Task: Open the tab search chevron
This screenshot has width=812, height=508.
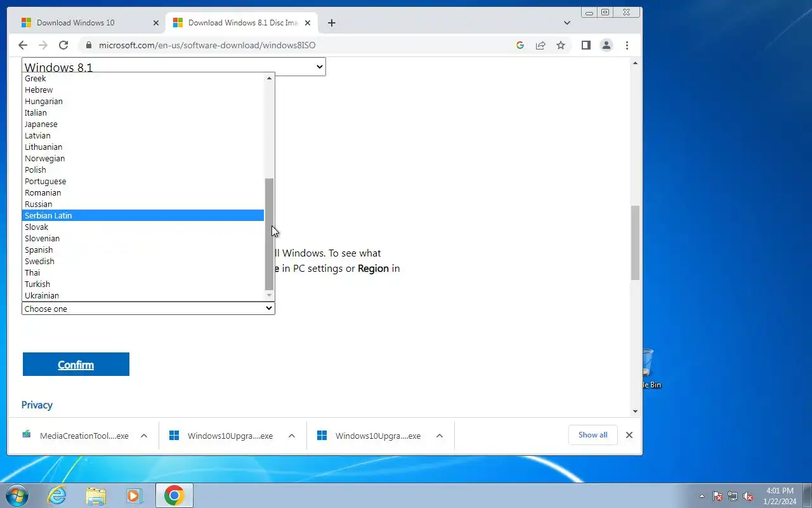Action: [x=567, y=23]
